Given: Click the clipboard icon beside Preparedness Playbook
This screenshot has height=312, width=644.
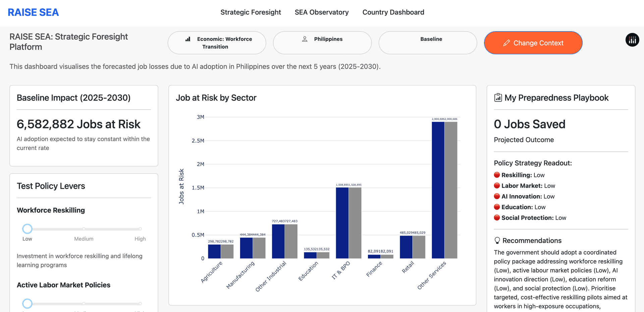Looking at the screenshot, I should 498,98.
